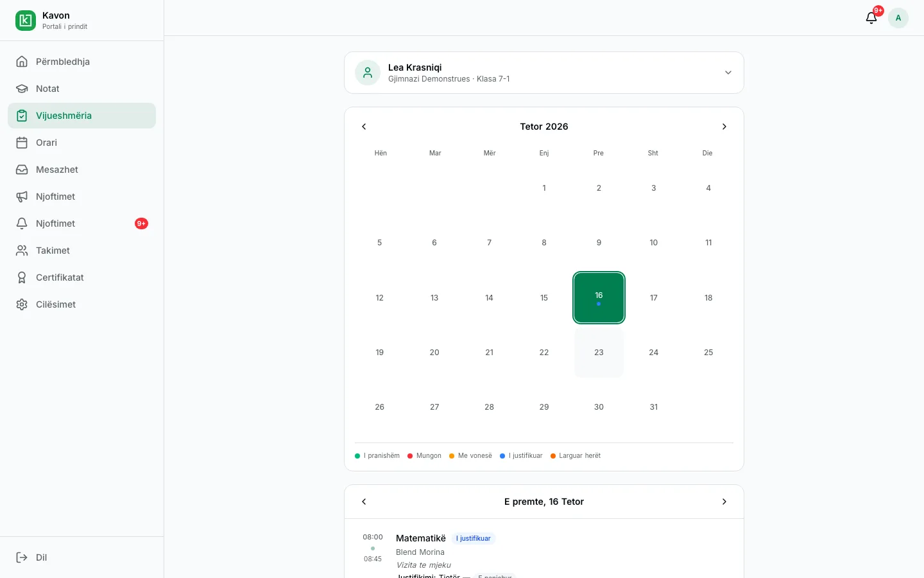Click the "Hën" weekday header
Viewport: 924px width, 578px height.
[381, 153]
